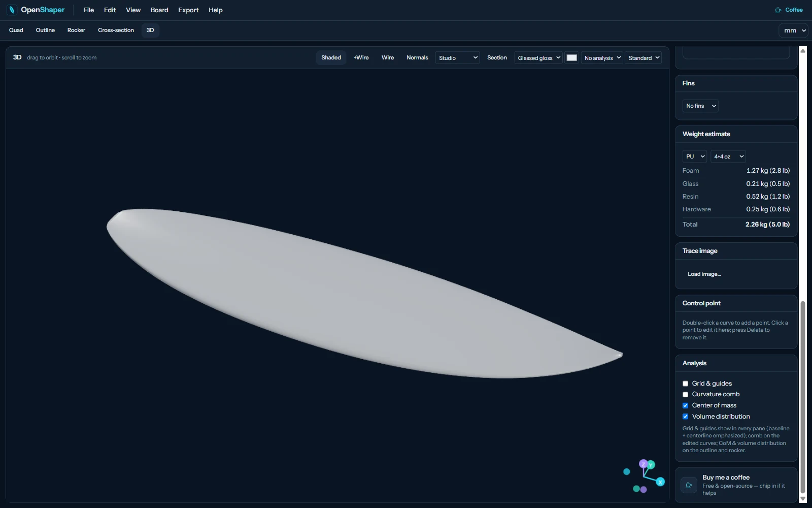This screenshot has height=508, width=812.
Task: Uncheck Volume distribution checkbox
Action: pos(685,417)
